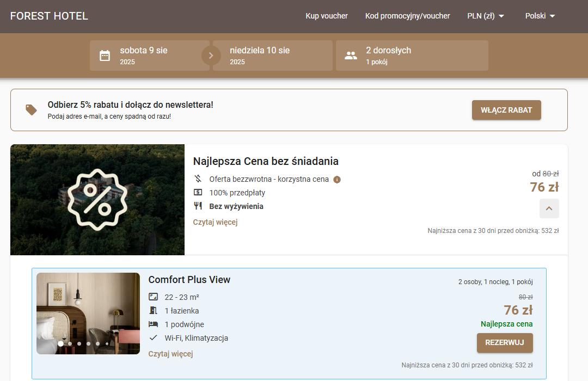Click the price tag icon in the newsletter banner

coord(31,110)
